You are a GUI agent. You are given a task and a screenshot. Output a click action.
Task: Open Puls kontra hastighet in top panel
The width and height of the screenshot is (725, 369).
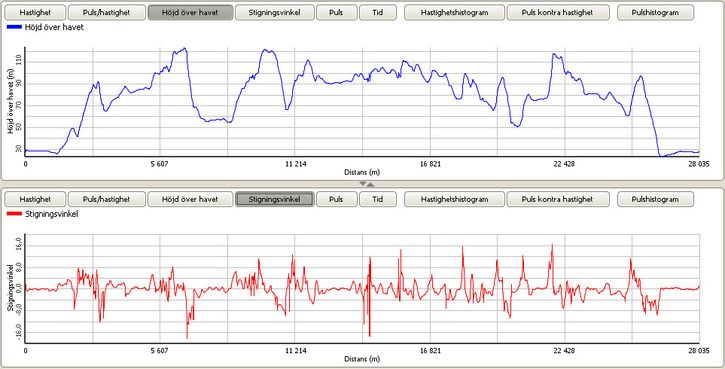[557, 12]
